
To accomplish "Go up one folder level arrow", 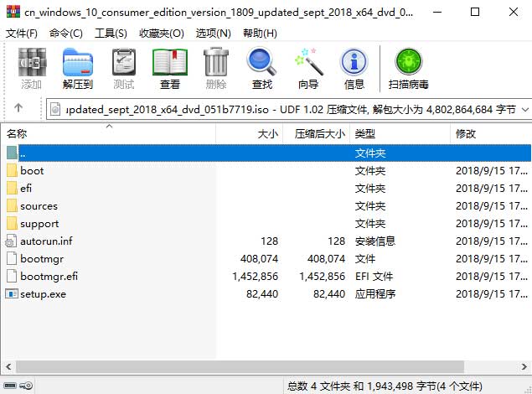I will click(x=18, y=108).
